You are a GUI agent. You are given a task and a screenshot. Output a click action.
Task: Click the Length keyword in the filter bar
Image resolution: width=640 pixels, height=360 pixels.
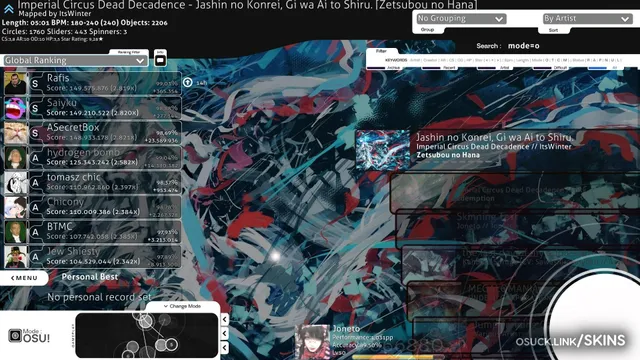click(x=522, y=60)
